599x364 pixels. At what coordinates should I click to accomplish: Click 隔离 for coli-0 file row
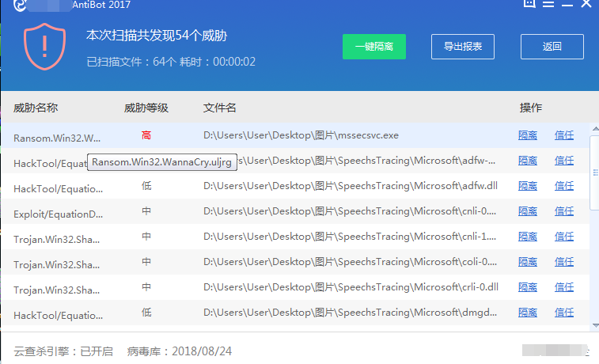528,262
